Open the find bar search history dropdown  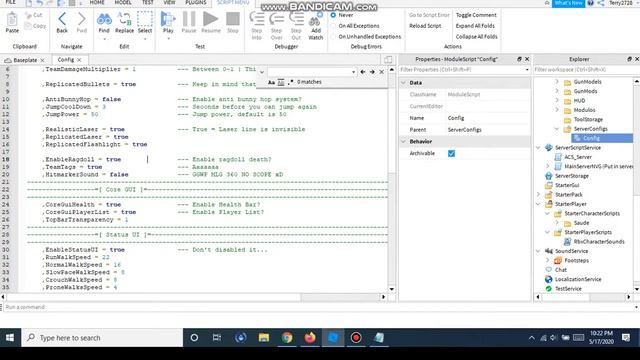point(353,72)
